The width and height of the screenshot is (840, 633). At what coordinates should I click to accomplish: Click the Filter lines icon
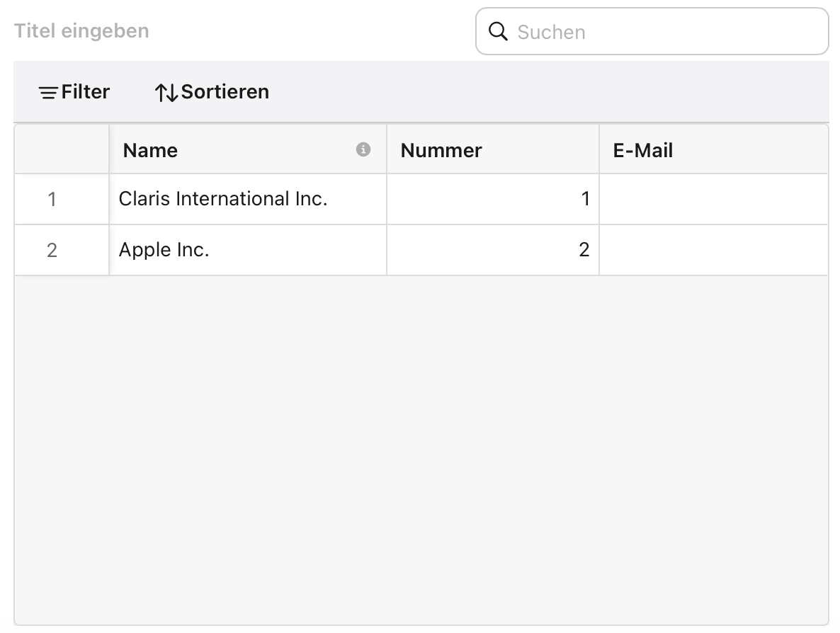coord(48,93)
